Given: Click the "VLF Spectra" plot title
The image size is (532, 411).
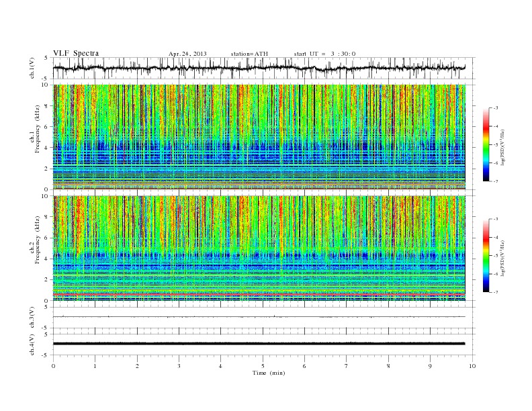Looking at the screenshot, I should [x=76, y=53].
